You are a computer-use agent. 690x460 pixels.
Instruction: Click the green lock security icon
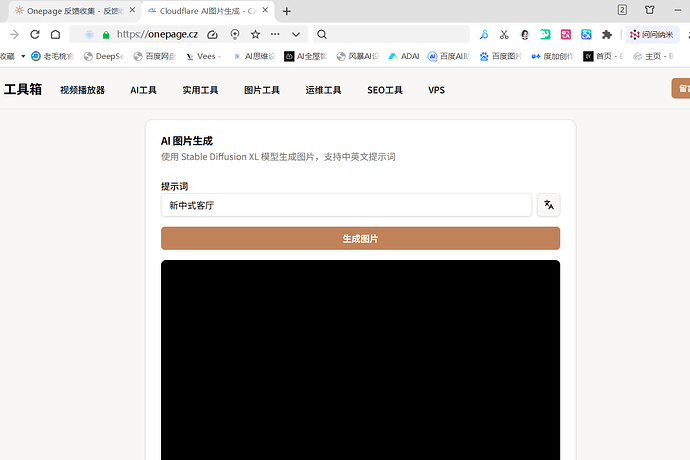[106, 35]
